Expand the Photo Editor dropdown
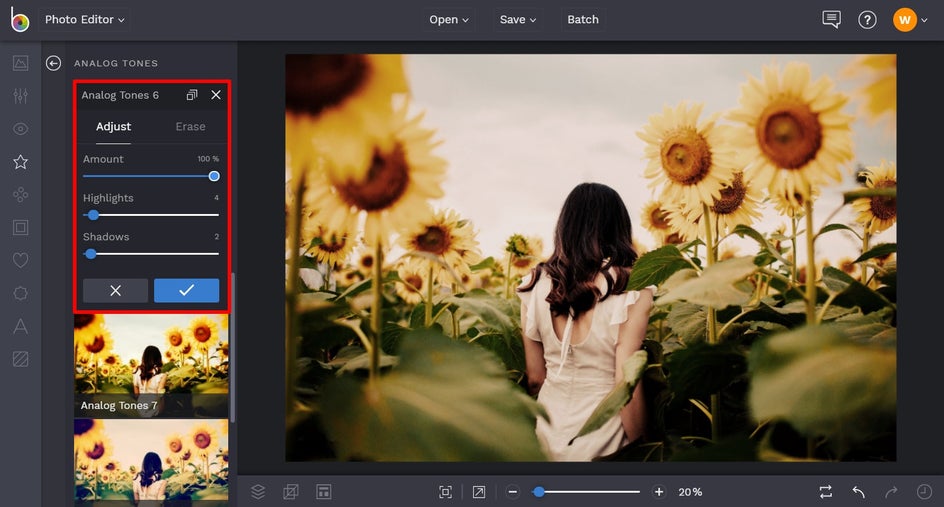The image size is (944, 507). [x=85, y=20]
